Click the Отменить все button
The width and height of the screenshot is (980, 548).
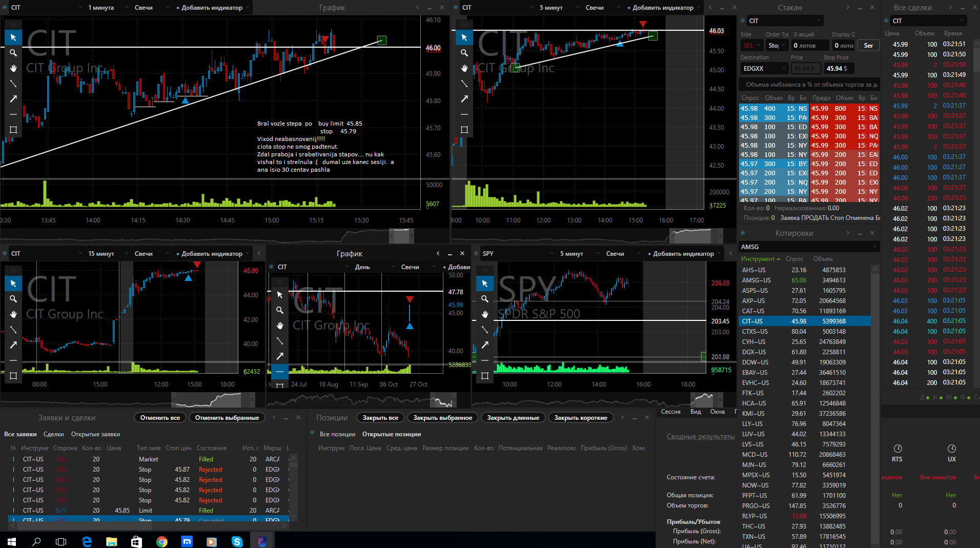pyautogui.click(x=160, y=418)
